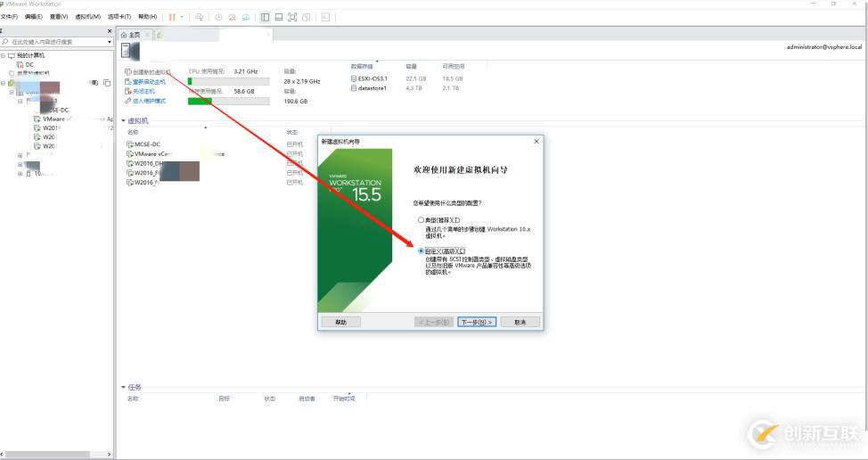Click the 目标 column header in tasks

(224, 398)
